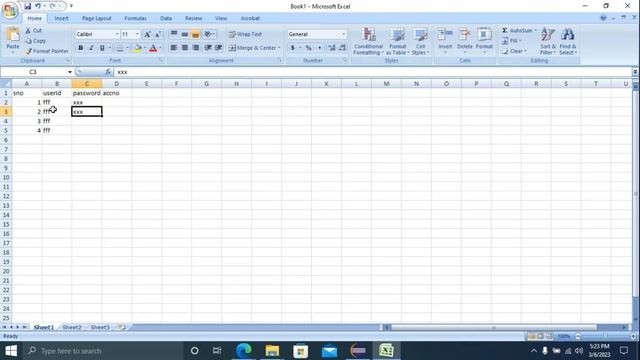The width and height of the screenshot is (640, 360).
Task: Toggle Underline formatting
Action: coord(102,48)
